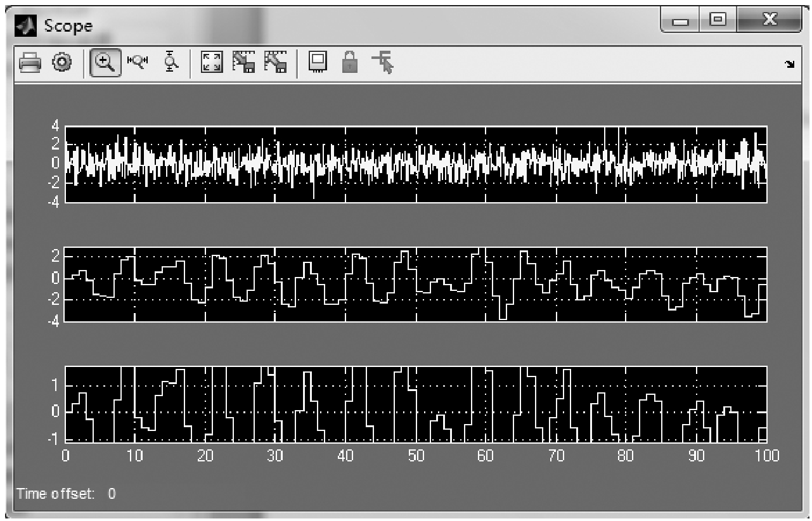The height and width of the screenshot is (521, 812).
Task: Click the Print scope icon
Action: [x=29, y=63]
